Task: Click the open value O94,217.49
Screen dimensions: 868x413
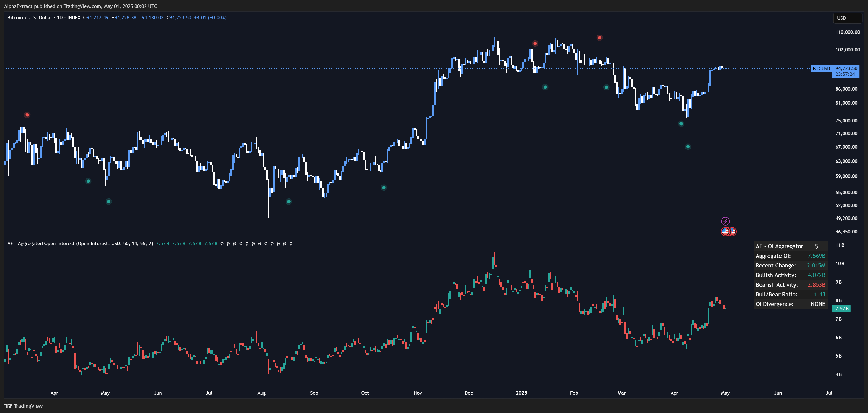Action: tap(96, 18)
